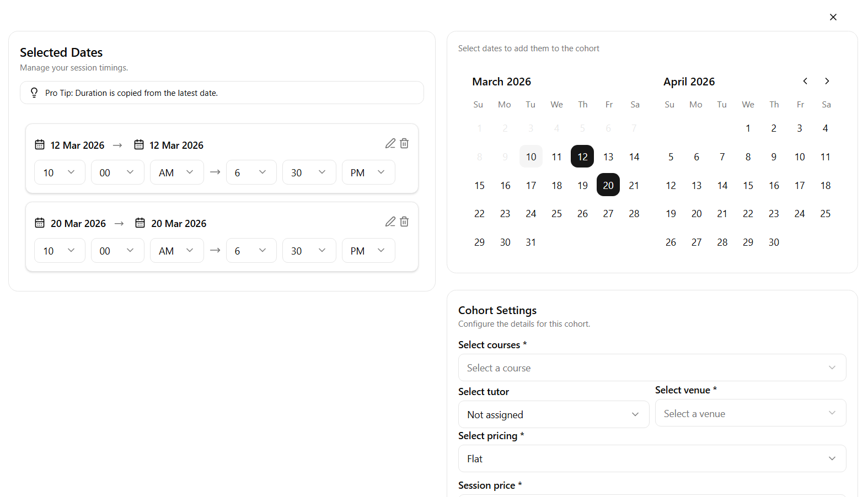This screenshot has width=868, height=497.
Task: Delete the 12 Mar 2026 session
Action: [404, 143]
